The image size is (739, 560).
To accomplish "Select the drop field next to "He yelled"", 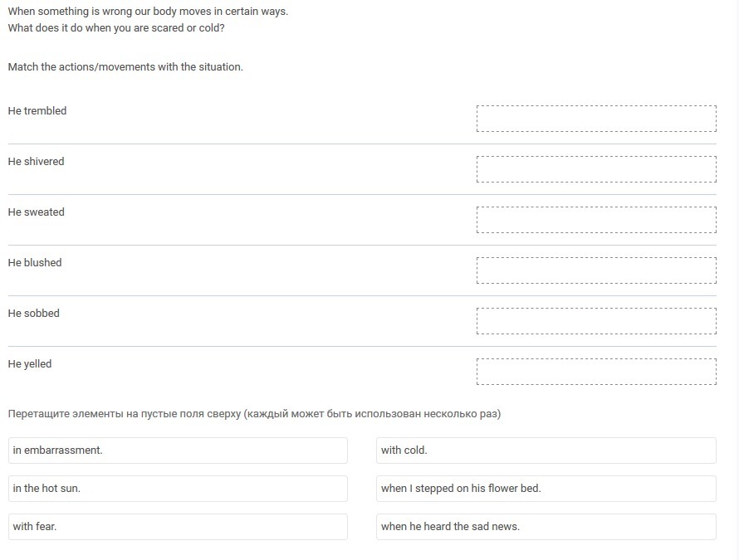I will (596, 372).
